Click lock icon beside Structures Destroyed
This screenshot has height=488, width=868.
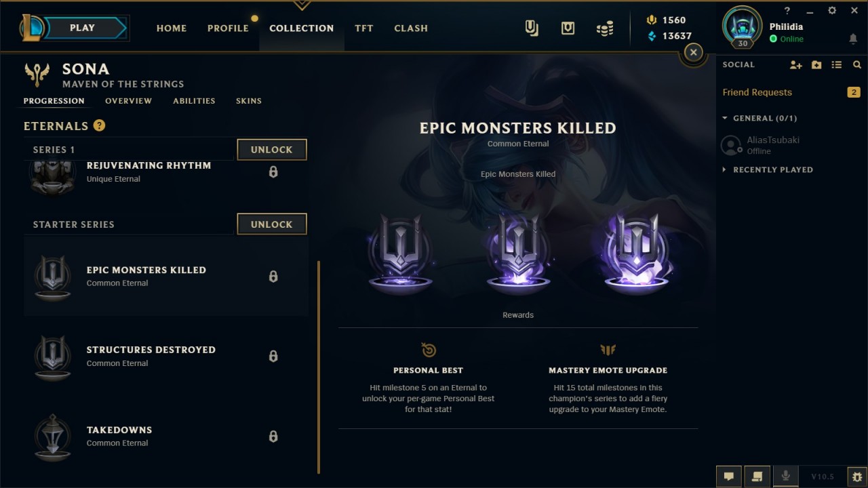273,356
